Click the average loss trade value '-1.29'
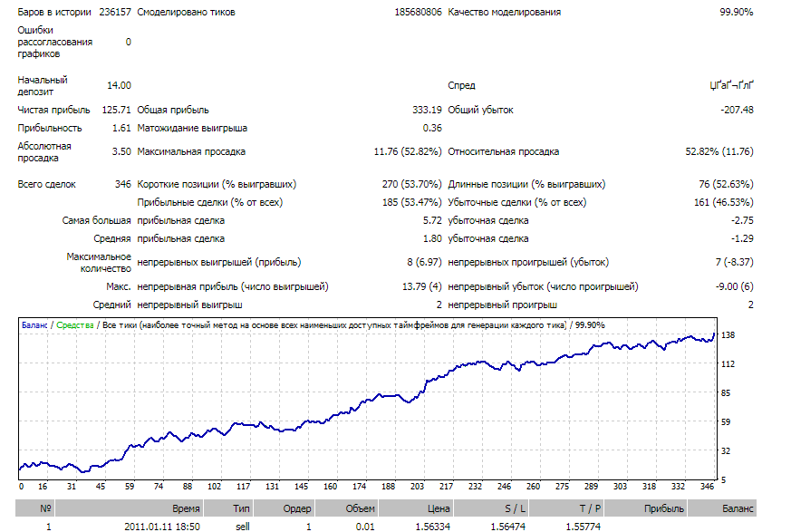791x532 pixels. pos(742,238)
